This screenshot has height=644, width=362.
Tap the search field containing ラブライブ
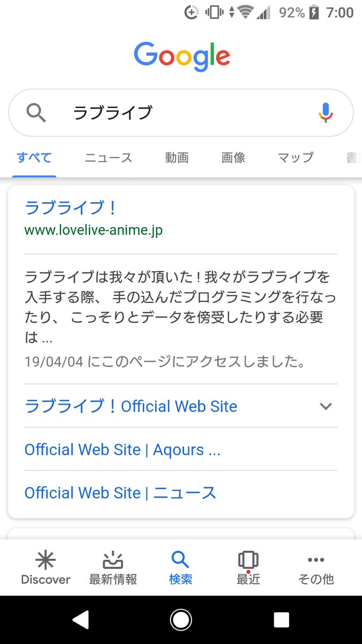[181, 113]
